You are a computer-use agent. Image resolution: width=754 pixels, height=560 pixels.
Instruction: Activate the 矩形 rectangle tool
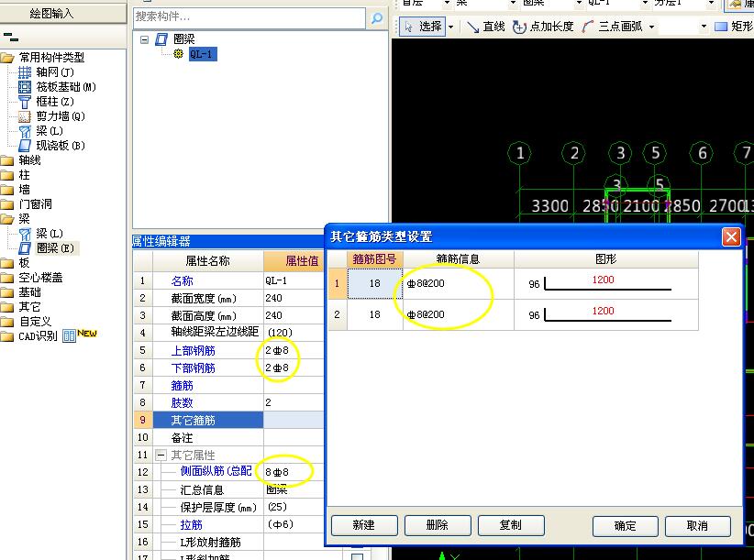coord(734,27)
